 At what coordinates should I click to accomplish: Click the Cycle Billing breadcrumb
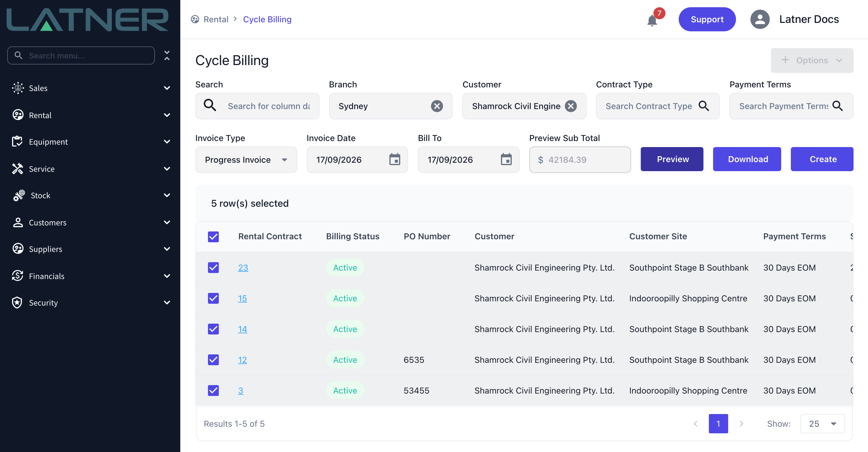[267, 19]
